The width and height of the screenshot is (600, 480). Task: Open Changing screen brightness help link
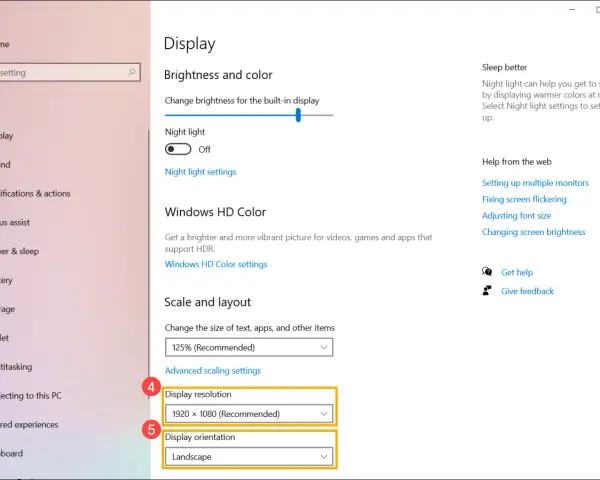click(533, 232)
